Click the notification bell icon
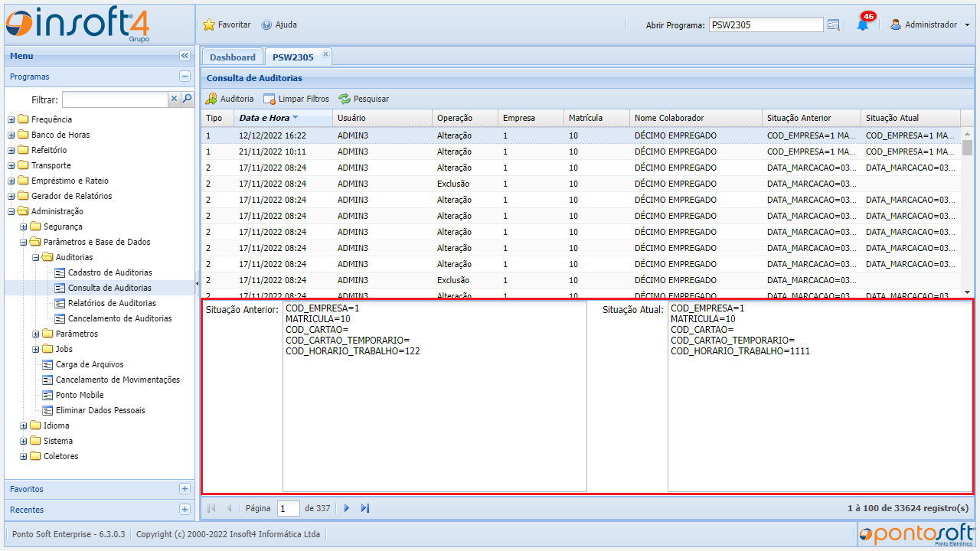Image resolution: width=980 pixels, height=551 pixels. pos(862,24)
